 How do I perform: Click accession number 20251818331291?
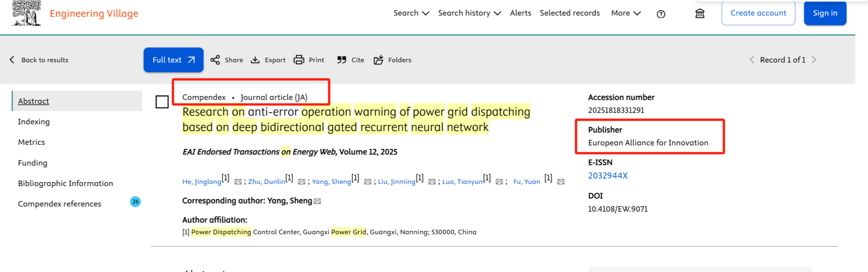click(616, 110)
